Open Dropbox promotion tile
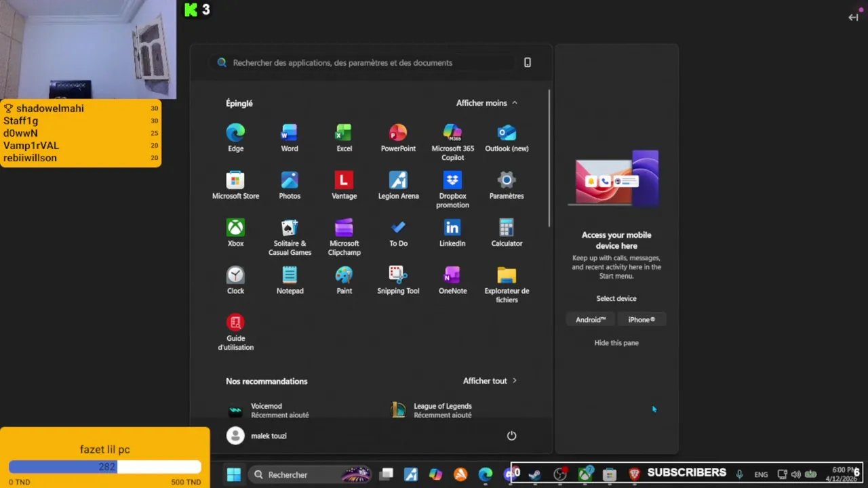868x488 pixels. coord(452,190)
